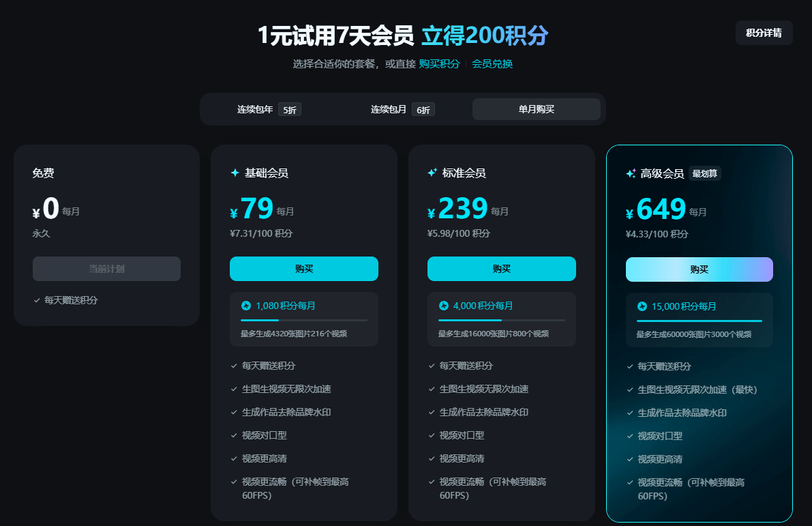Click 最多生成60000张图片3000个视频 text

(694, 334)
